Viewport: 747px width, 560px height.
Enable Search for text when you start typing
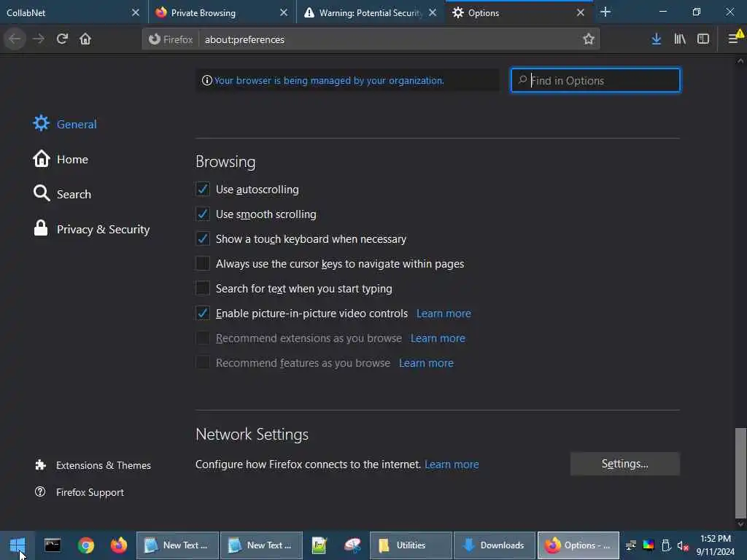[203, 288]
